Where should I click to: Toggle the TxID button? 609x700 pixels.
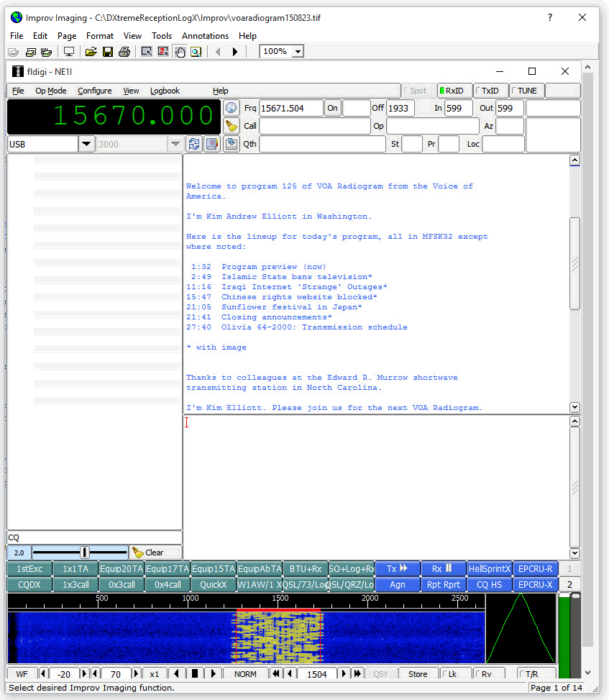pyautogui.click(x=490, y=91)
